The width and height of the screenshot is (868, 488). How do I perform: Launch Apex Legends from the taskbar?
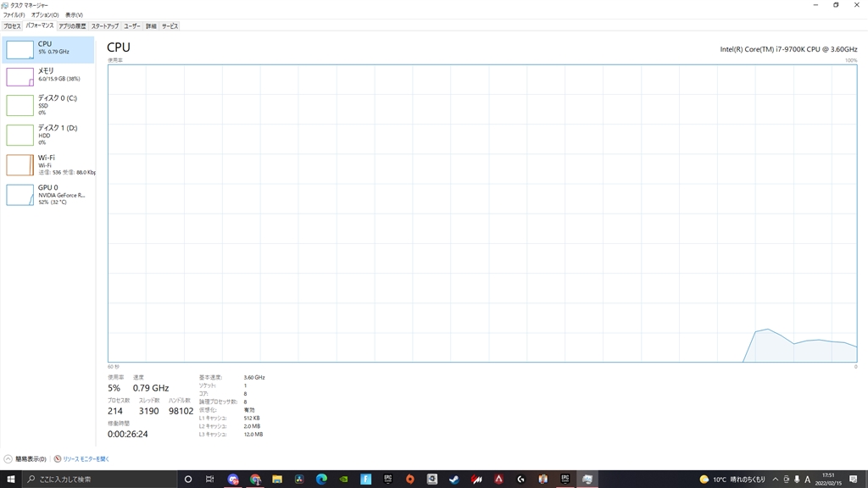coord(498,480)
